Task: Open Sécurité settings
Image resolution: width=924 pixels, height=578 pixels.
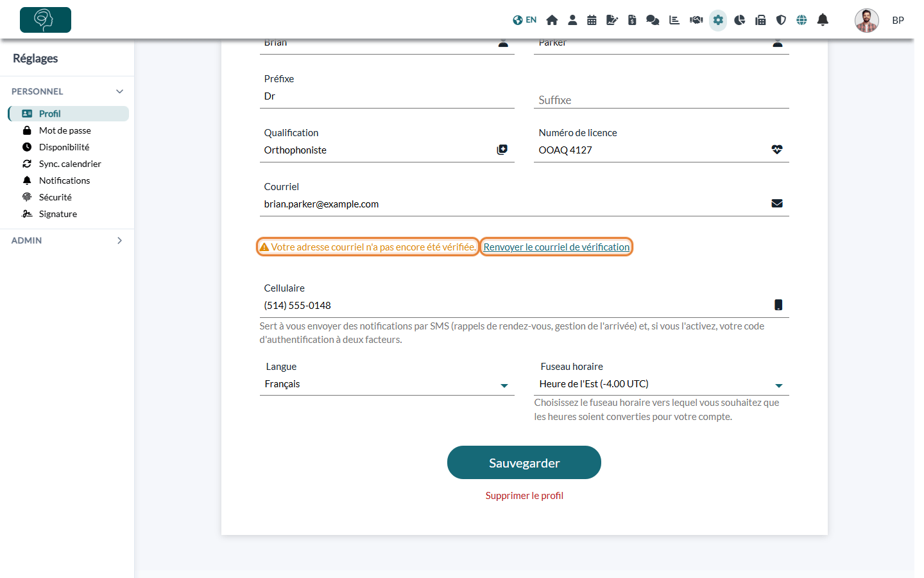Action: [55, 197]
